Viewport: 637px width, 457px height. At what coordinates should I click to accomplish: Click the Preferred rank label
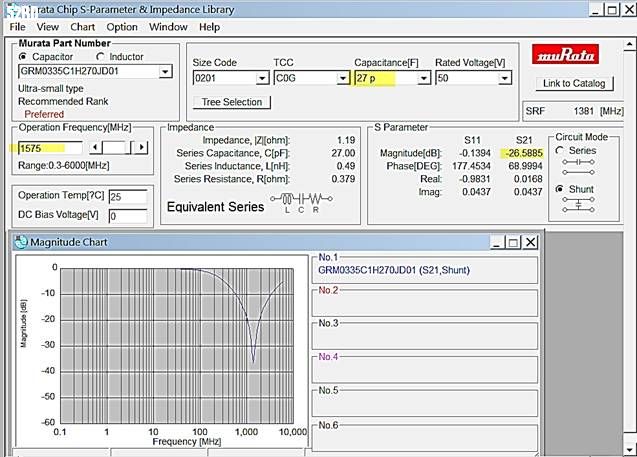44,114
